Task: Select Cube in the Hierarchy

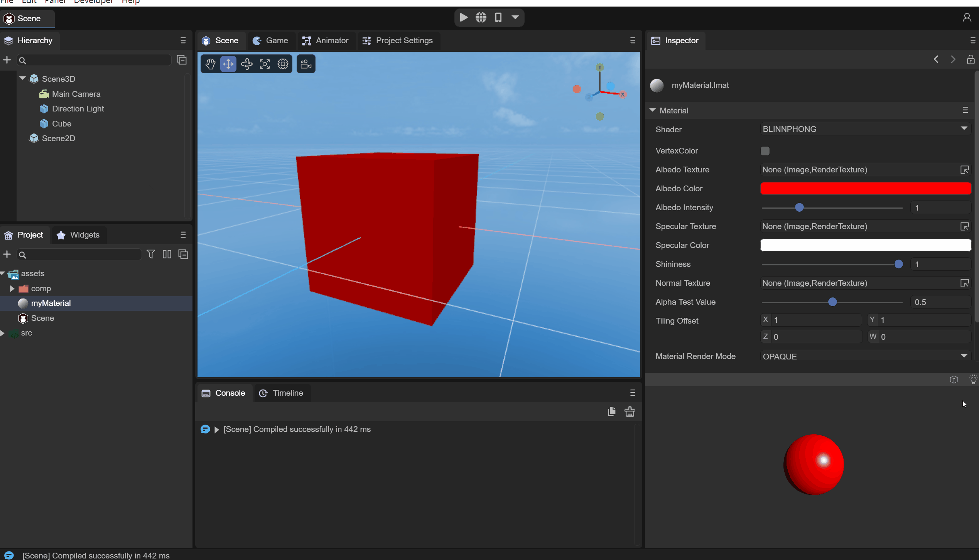Action: (62, 124)
